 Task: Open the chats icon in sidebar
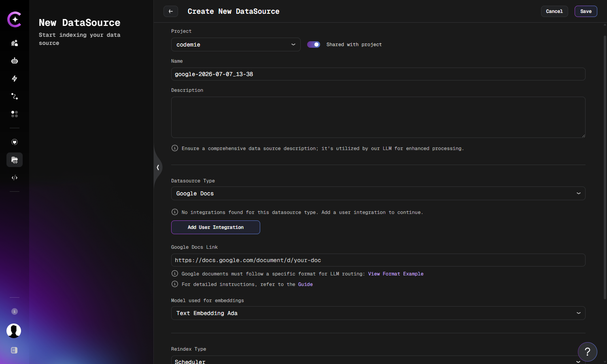[x=15, y=43]
